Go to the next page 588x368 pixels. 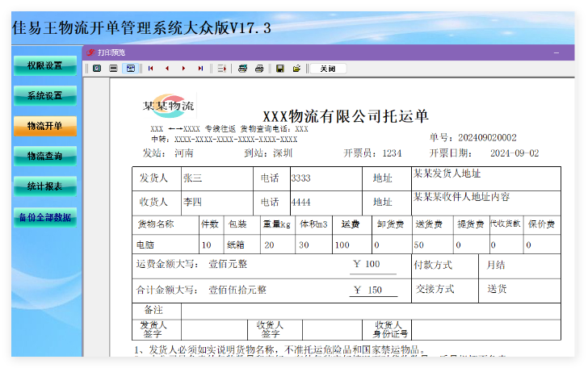coord(184,69)
